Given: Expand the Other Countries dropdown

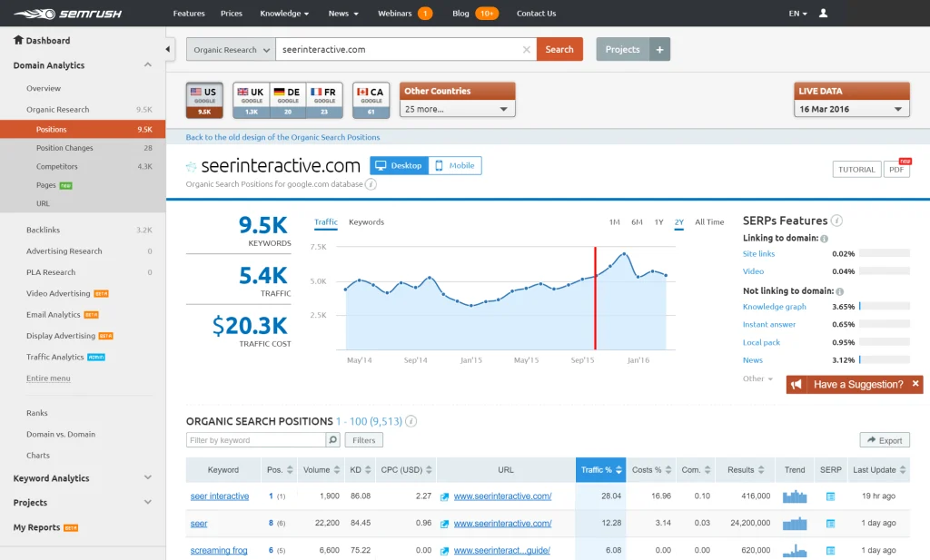Looking at the screenshot, I should point(457,107).
